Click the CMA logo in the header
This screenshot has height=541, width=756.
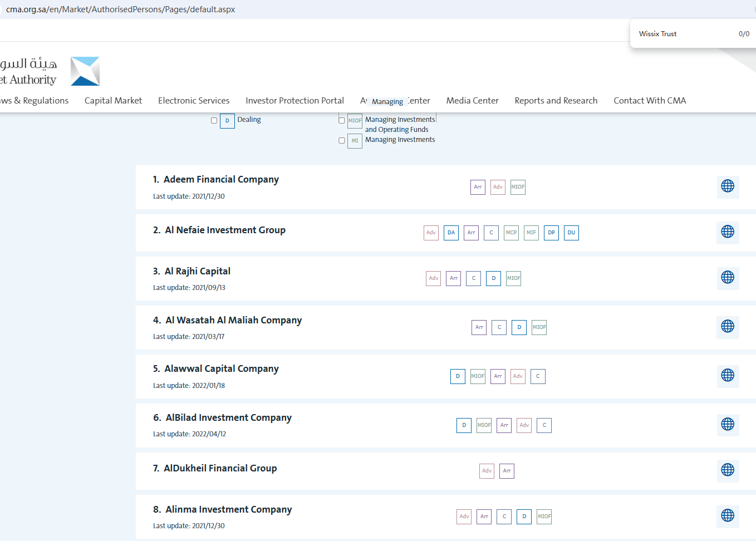pos(85,71)
